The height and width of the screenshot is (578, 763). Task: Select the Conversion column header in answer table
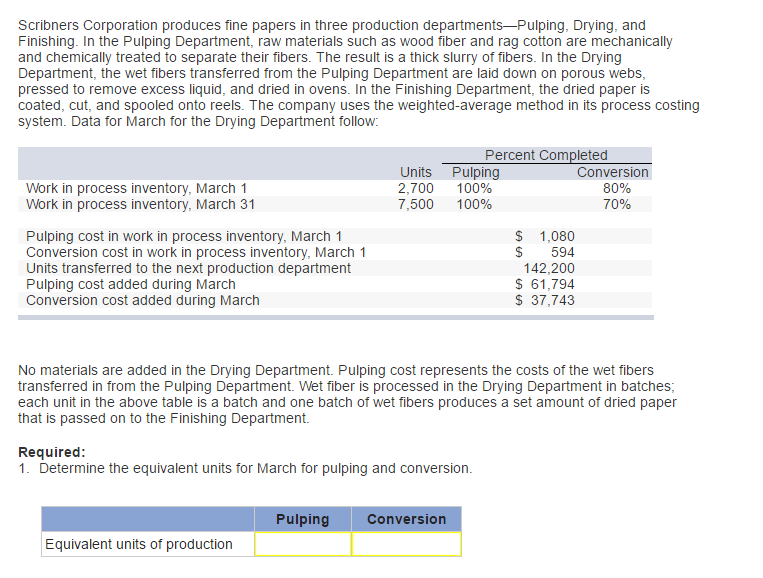point(406,519)
